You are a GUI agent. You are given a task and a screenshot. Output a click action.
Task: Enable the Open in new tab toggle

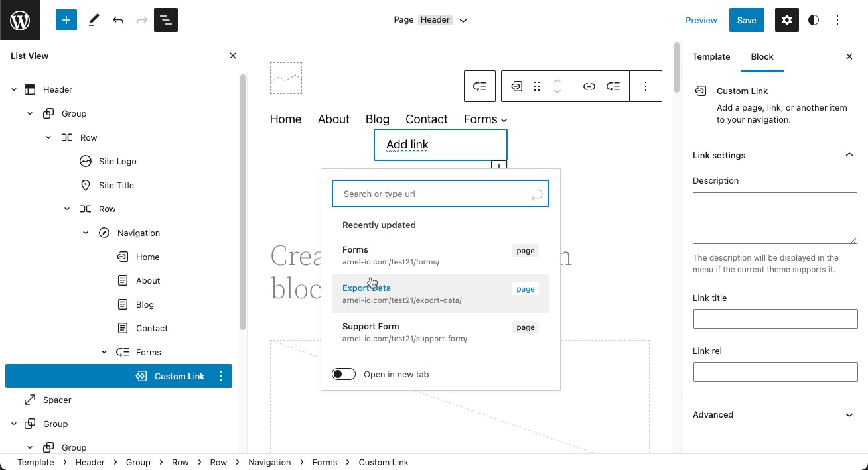[344, 374]
